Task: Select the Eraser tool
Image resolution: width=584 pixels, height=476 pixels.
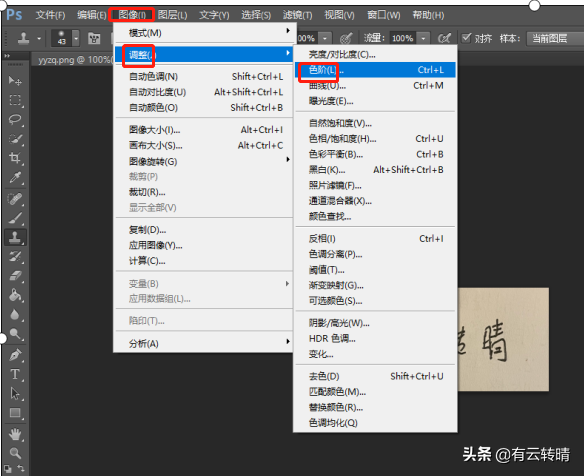Action: [x=15, y=276]
